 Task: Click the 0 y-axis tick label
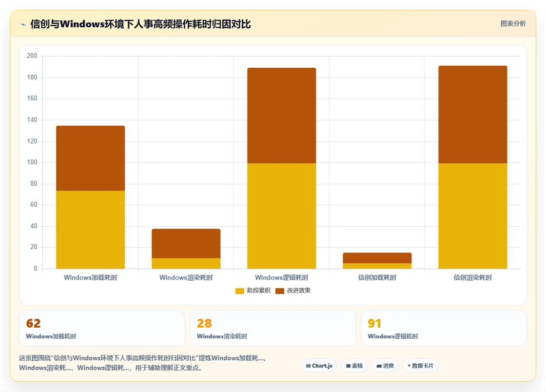point(36,269)
